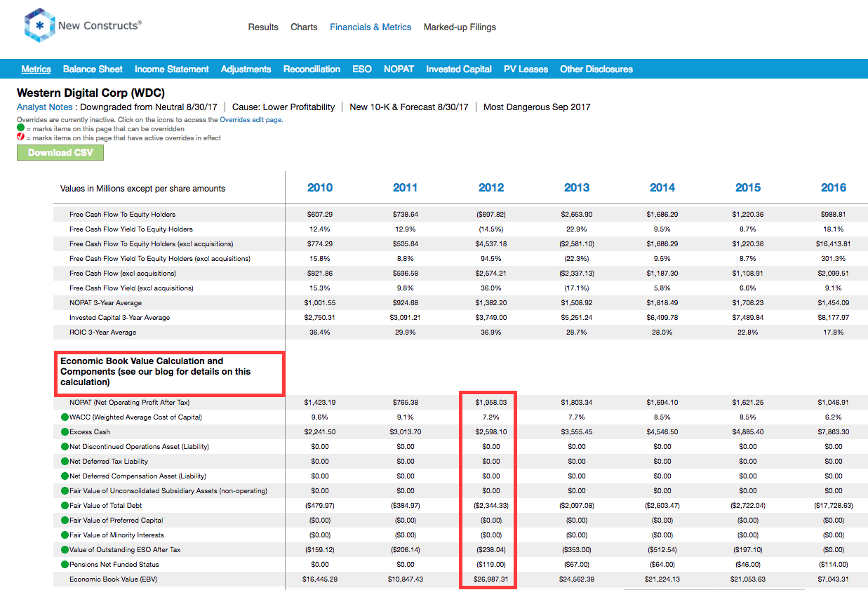Open the Results page
Screen dimensions: 868x590
tap(263, 27)
